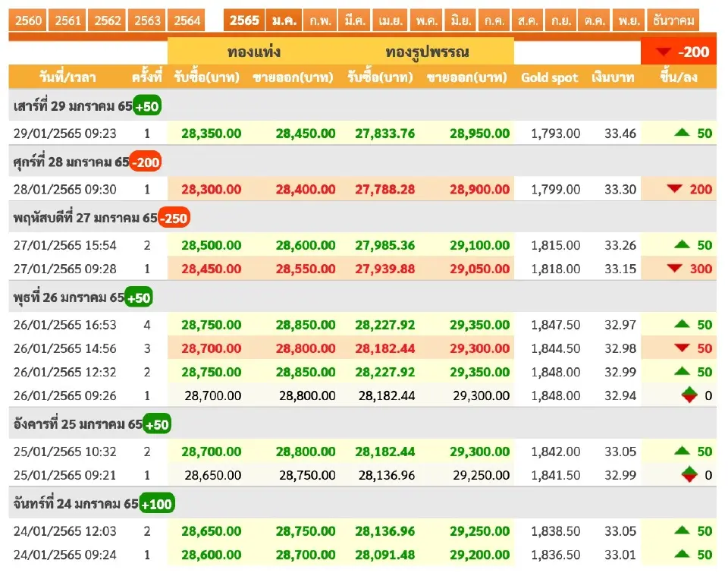Screen dimensions: 728x573
Task: Switch to the 2560 year tab
Action: click(x=28, y=20)
